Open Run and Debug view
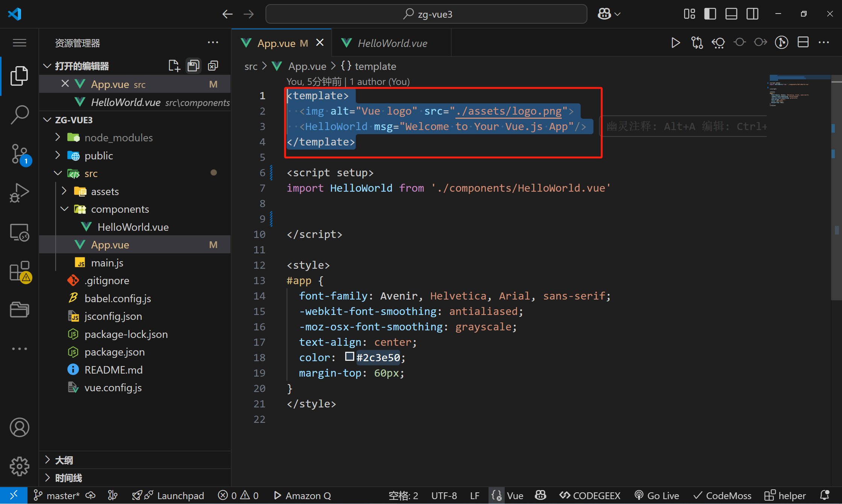The image size is (842, 504). coord(19,192)
